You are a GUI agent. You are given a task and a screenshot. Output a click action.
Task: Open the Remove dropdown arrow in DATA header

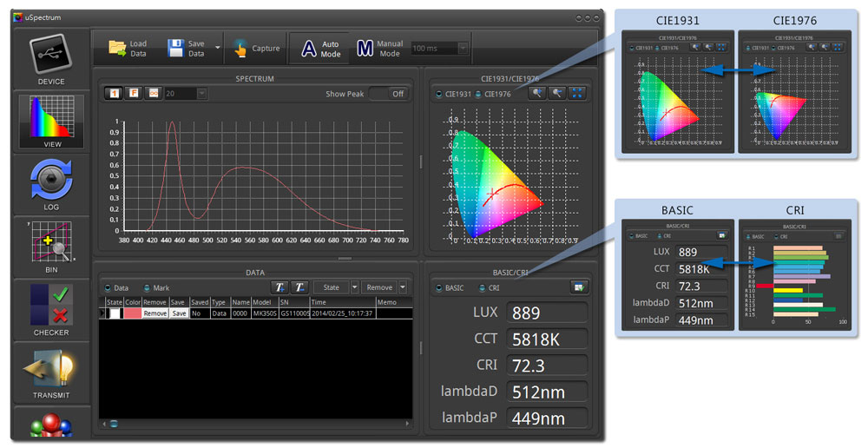pyautogui.click(x=403, y=287)
